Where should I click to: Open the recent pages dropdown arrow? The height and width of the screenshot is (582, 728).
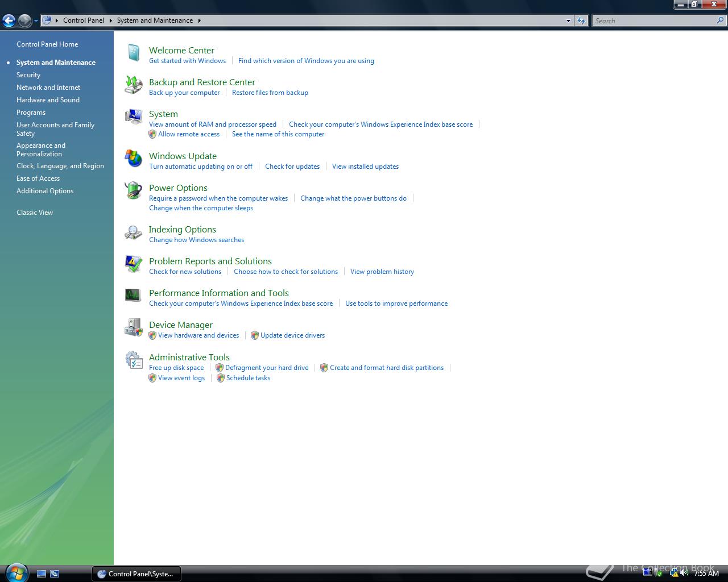click(36, 21)
